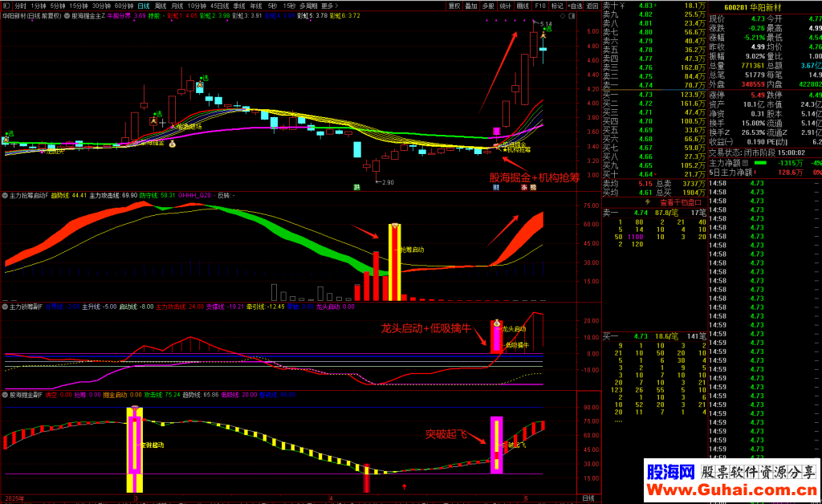Click the small icon next to 主力净额
The height and width of the screenshot is (504, 822).
click(x=745, y=164)
